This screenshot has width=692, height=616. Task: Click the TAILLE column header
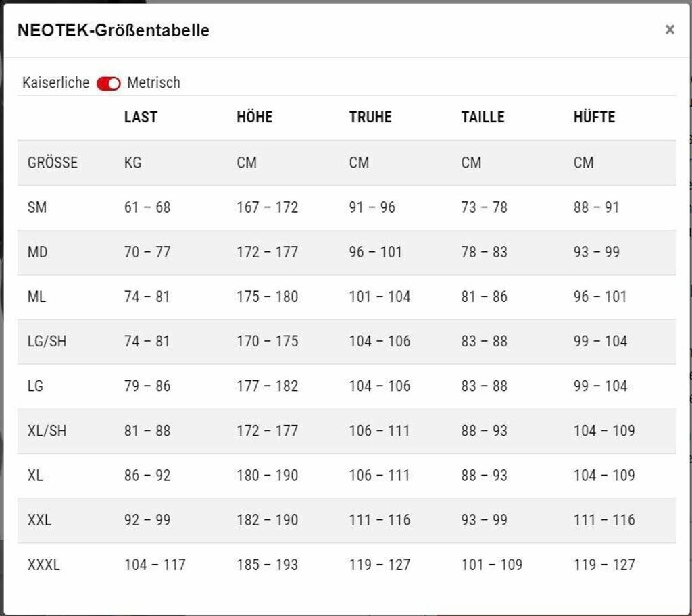click(483, 117)
